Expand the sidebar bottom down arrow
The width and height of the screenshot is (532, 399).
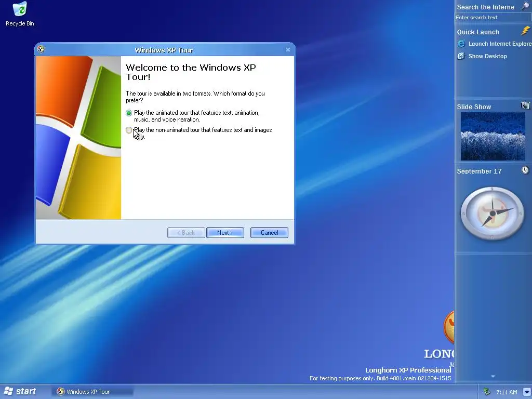tap(493, 376)
